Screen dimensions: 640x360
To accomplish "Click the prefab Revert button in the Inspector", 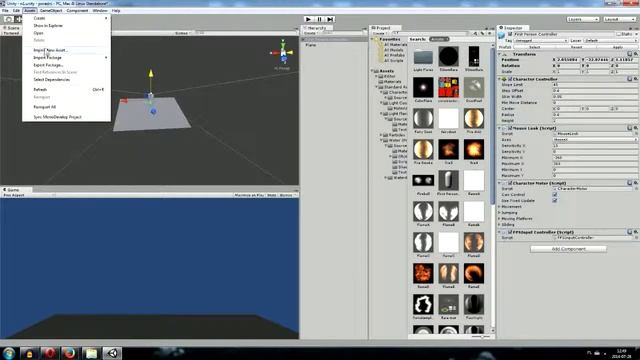I will pyautogui.click(x=576, y=47).
